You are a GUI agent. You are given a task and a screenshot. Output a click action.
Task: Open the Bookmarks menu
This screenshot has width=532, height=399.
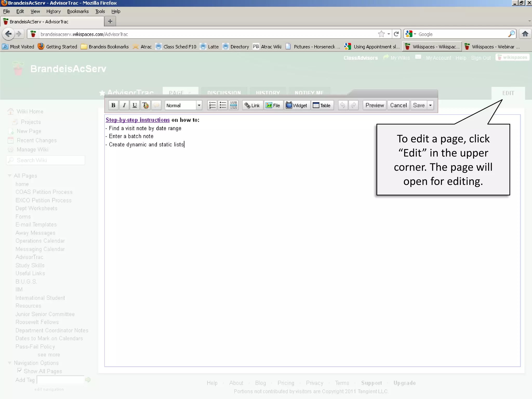coord(78,11)
